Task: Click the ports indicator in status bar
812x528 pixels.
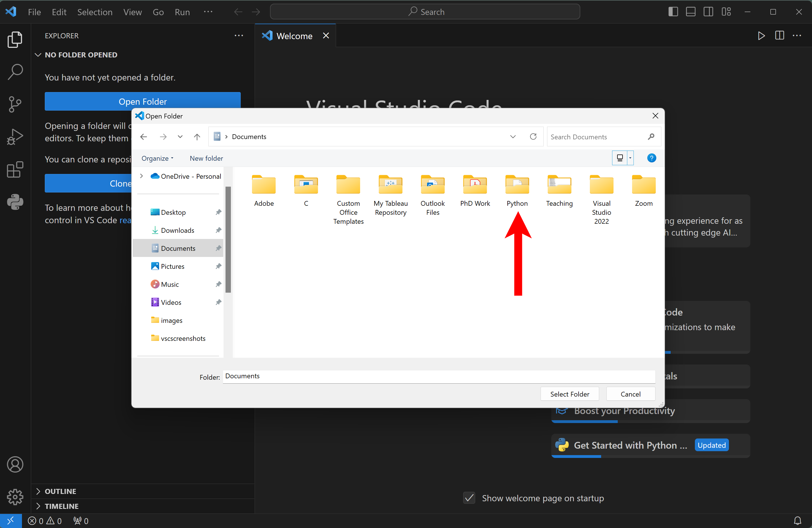Action: coord(81,521)
